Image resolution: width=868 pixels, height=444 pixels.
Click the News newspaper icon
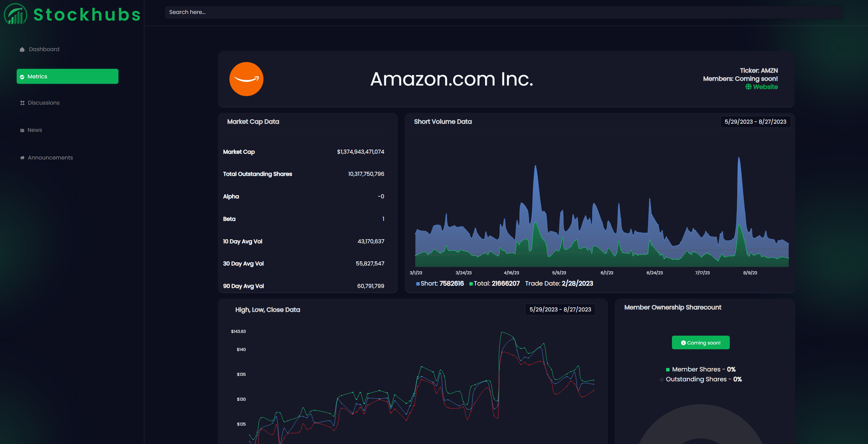[x=22, y=130]
